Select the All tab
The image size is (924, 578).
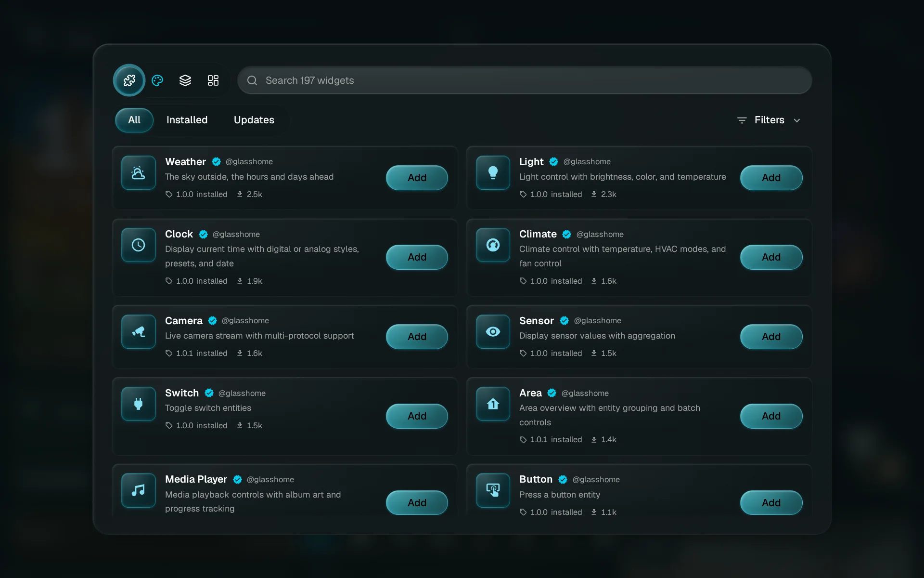[x=134, y=120]
